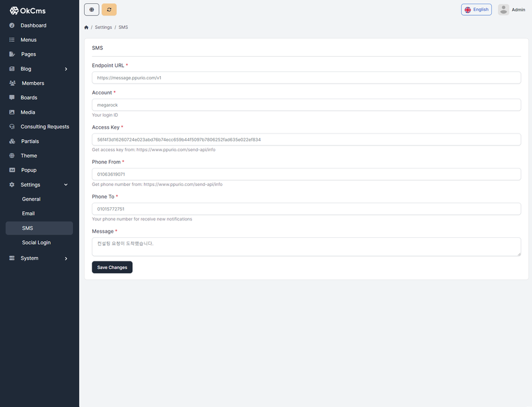The width and height of the screenshot is (532, 407).
Task: Click the Message text area
Action: pyautogui.click(x=306, y=247)
